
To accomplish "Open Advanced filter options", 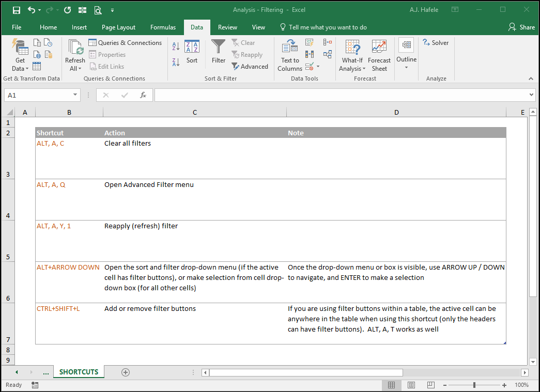I will pyautogui.click(x=250, y=67).
